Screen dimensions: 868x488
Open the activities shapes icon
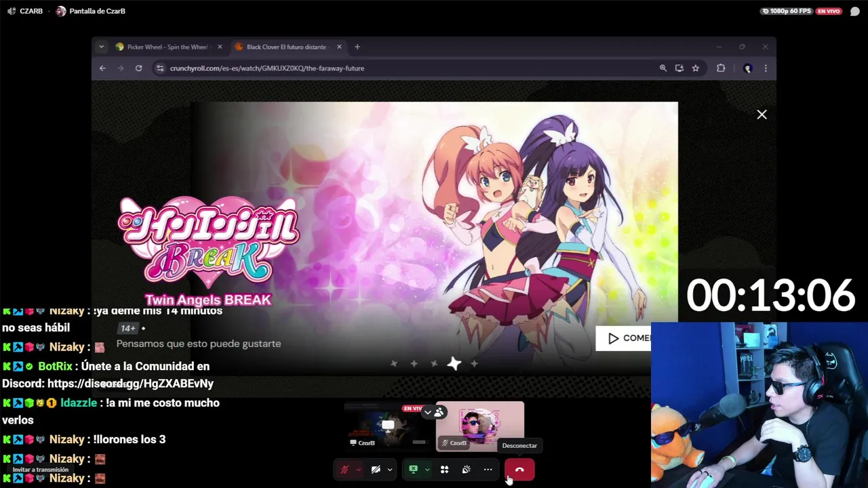[x=444, y=470]
